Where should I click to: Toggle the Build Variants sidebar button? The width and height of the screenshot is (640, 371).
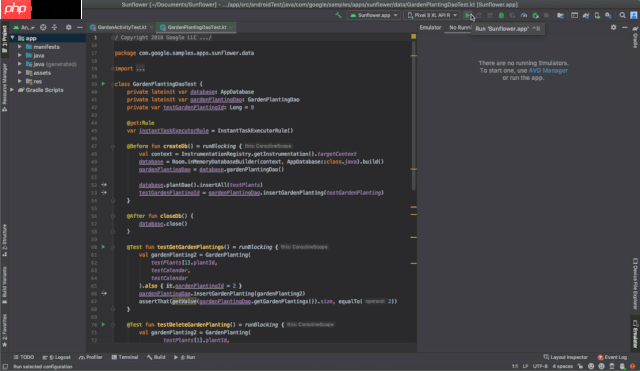pyautogui.click(x=4, y=285)
